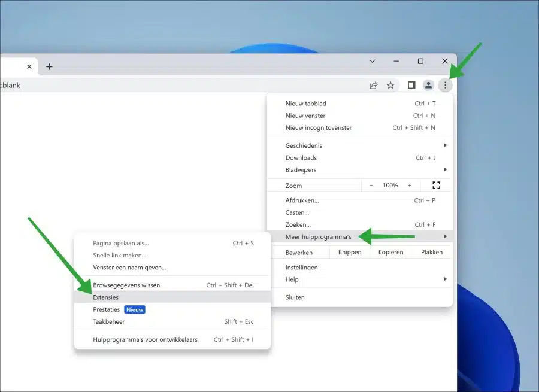Open Extensies from the submenu
This screenshot has height=392, width=539.
pos(172,297)
